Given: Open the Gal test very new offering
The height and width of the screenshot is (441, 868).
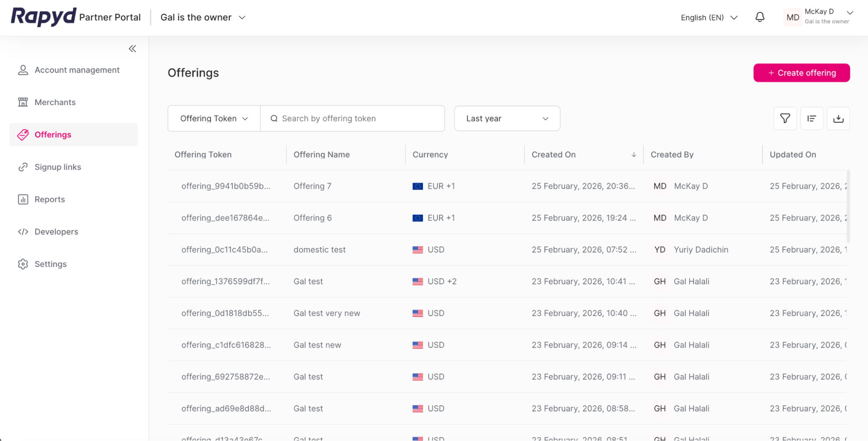Looking at the screenshot, I should pyautogui.click(x=327, y=313).
